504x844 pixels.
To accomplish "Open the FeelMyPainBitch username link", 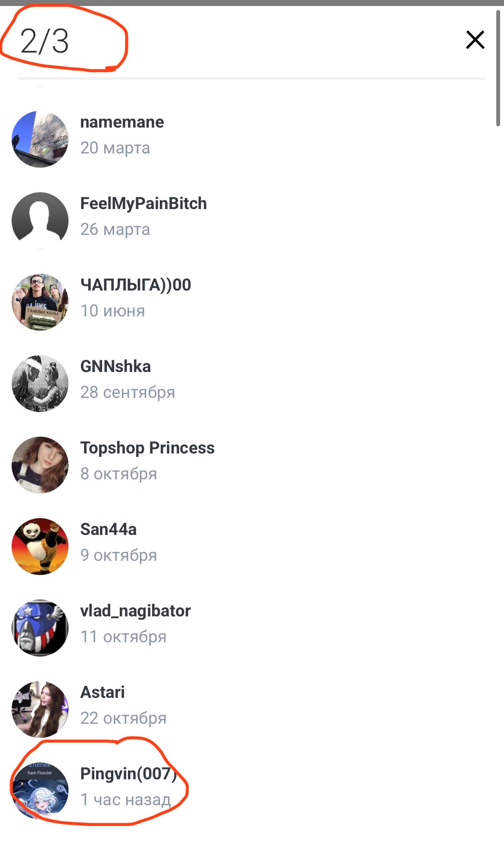I will 143,203.
